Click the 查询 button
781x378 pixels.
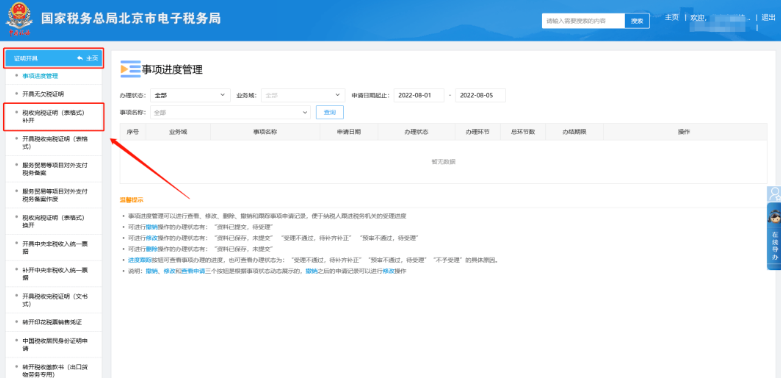point(330,113)
